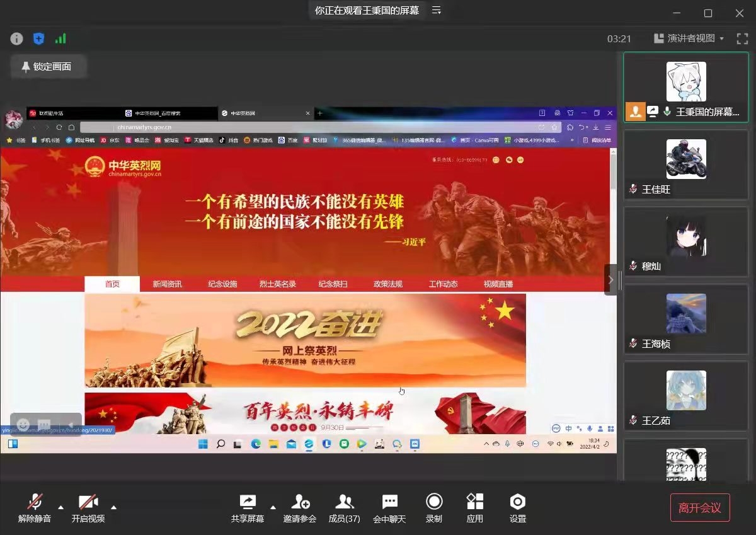The height and width of the screenshot is (535, 756).
Task: Open the 设置 settings icon
Action: [517, 508]
